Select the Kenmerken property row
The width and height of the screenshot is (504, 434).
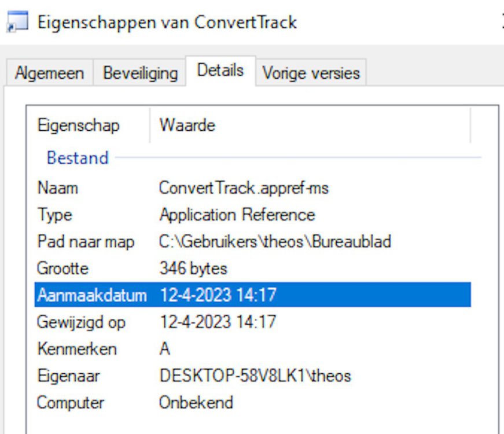click(76, 349)
